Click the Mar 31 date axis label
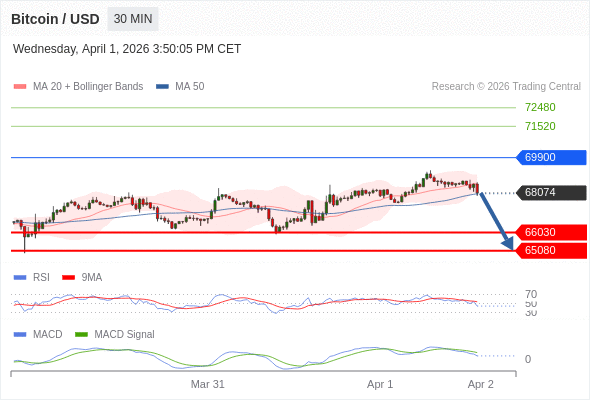The height and width of the screenshot is (400, 590). tap(207, 385)
